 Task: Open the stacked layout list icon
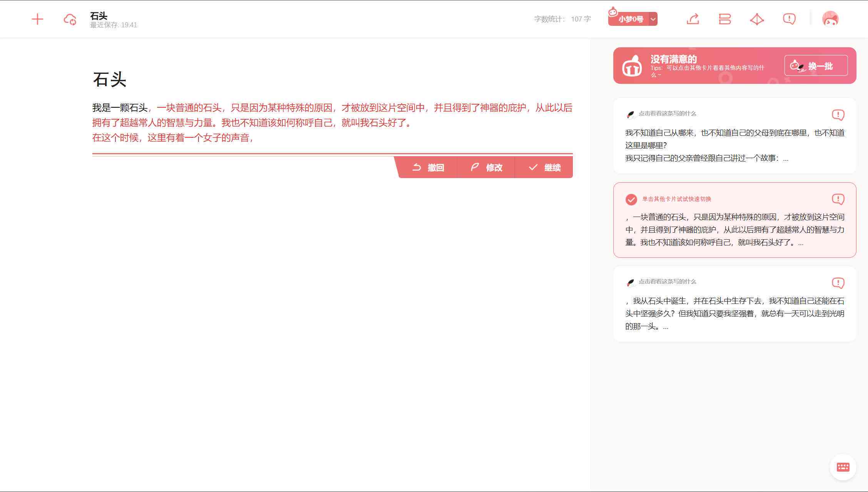[725, 19]
